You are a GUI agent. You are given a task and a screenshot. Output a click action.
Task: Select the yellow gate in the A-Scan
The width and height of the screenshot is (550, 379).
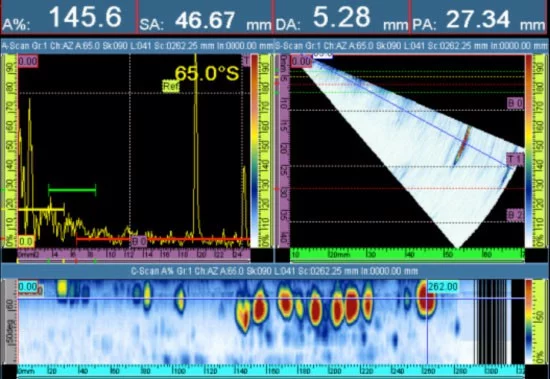(41, 210)
